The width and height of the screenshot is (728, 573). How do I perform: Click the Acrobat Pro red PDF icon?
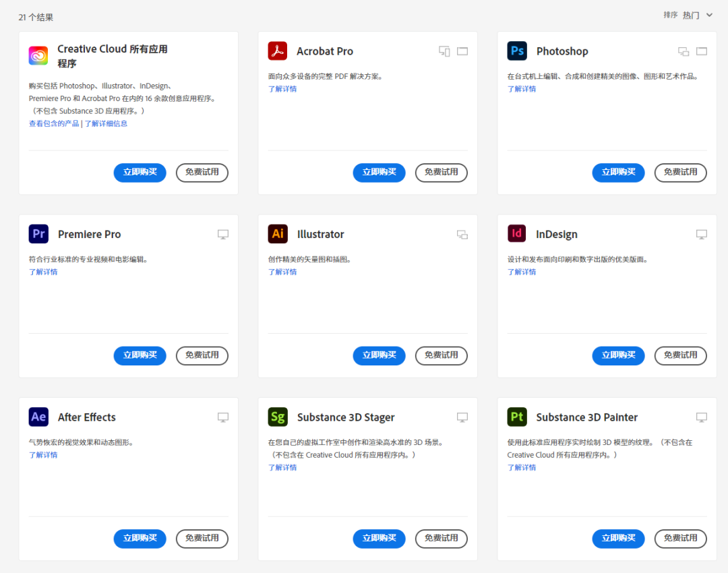click(278, 51)
